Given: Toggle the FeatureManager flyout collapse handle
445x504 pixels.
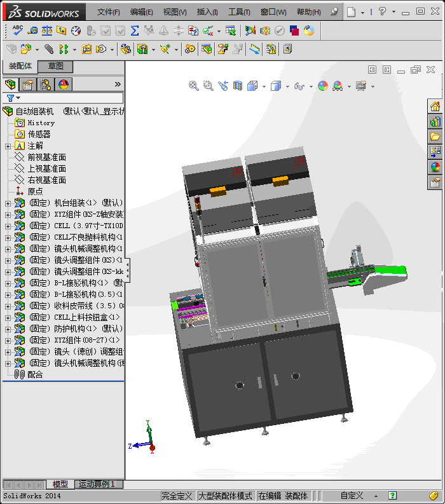Looking at the screenshot, I should click(127, 270).
